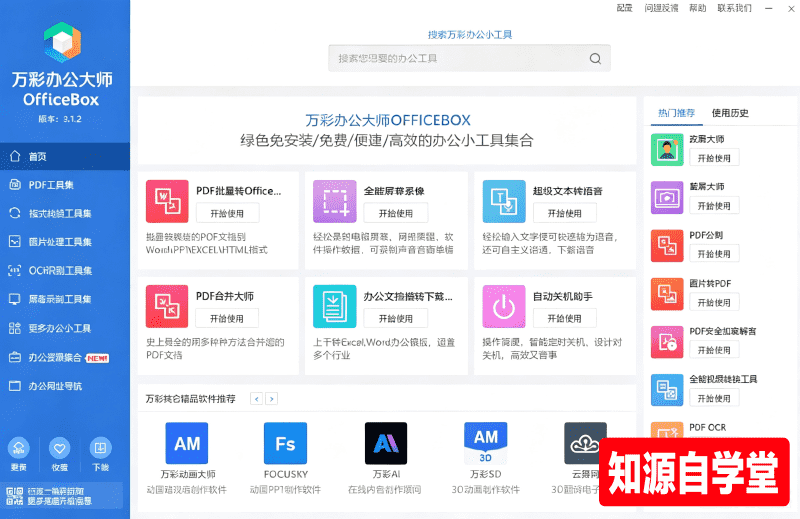Viewport: 800px width, 519px height.
Task: Show previous recommended software with left arrow
Action: coord(257,399)
